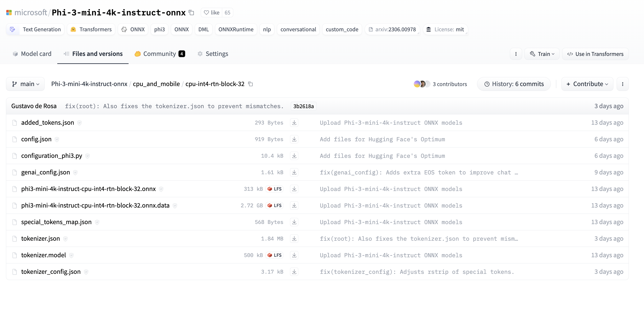Open the genai_config.json file

pyautogui.click(x=46, y=172)
